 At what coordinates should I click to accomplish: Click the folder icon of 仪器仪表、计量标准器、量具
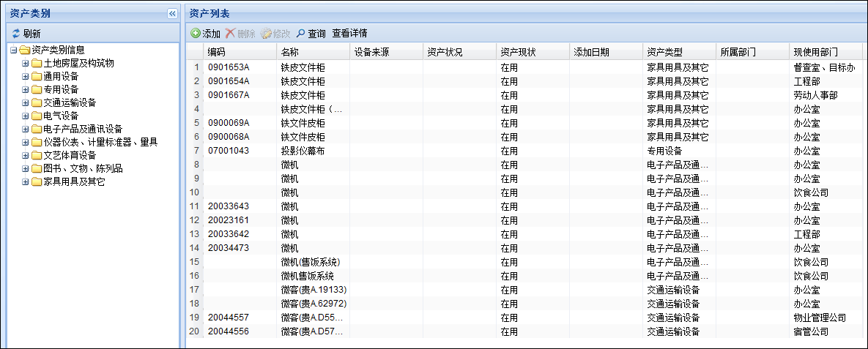click(37, 142)
